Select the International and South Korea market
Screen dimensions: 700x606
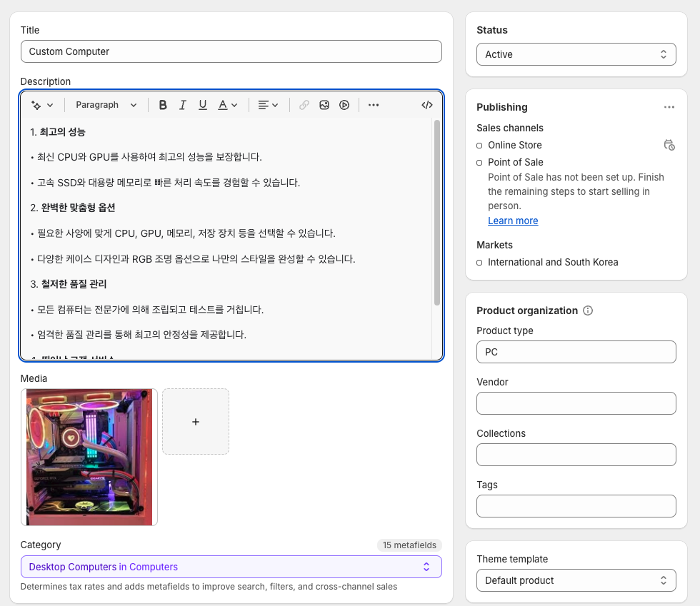click(x=479, y=262)
